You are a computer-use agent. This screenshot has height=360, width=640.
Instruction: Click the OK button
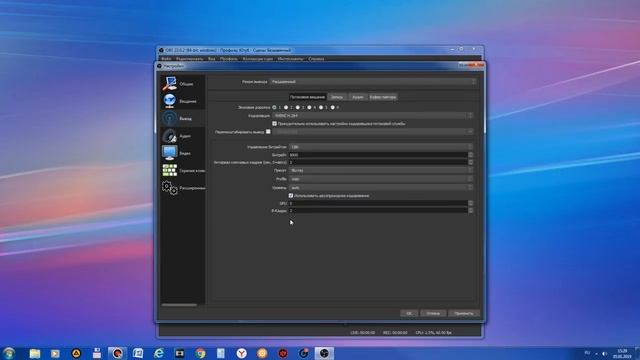click(409, 313)
